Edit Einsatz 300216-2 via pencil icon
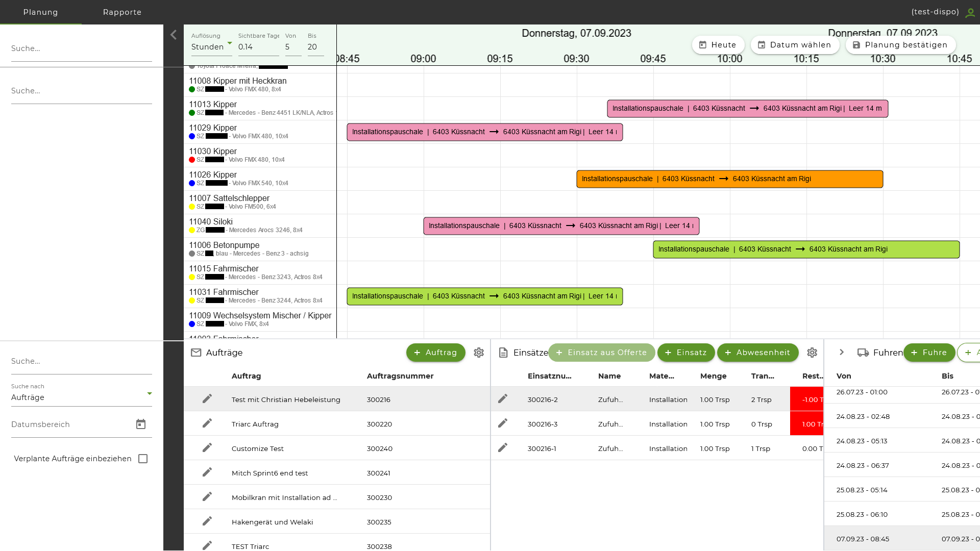 pos(503,399)
